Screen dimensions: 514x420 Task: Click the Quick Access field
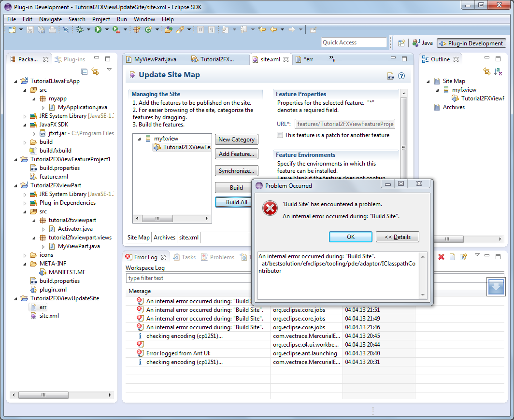point(354,42)
